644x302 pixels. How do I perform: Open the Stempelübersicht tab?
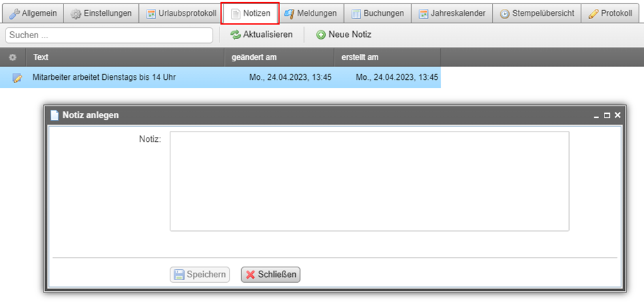537,14
